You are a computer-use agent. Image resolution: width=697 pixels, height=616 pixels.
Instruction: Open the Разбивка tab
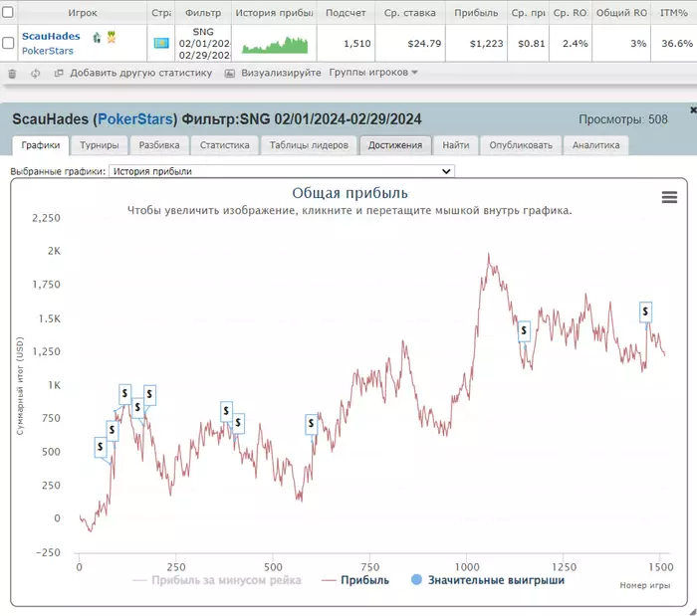[x=159, y=145]
